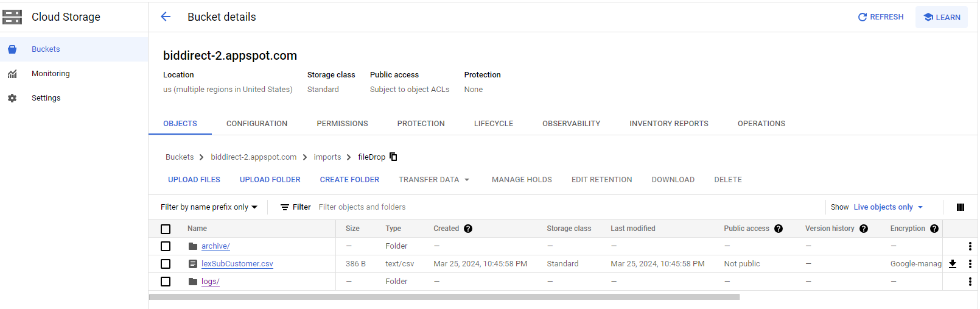Screen dimensions: 980x309
Task: Select Buckets in the left sidebar
Action: point(74,49)
